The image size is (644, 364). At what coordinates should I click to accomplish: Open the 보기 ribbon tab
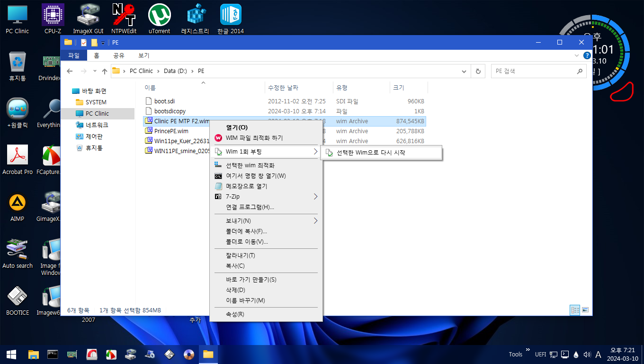[143, 55]
